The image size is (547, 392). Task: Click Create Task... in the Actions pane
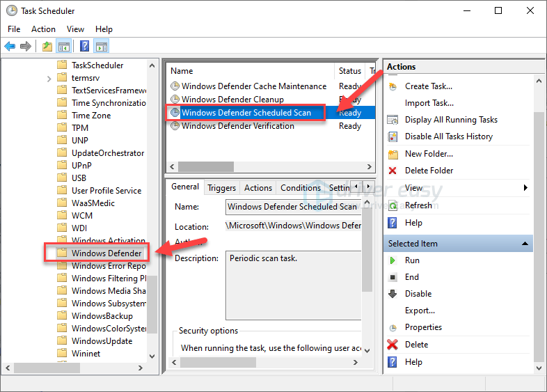point(428,86)
